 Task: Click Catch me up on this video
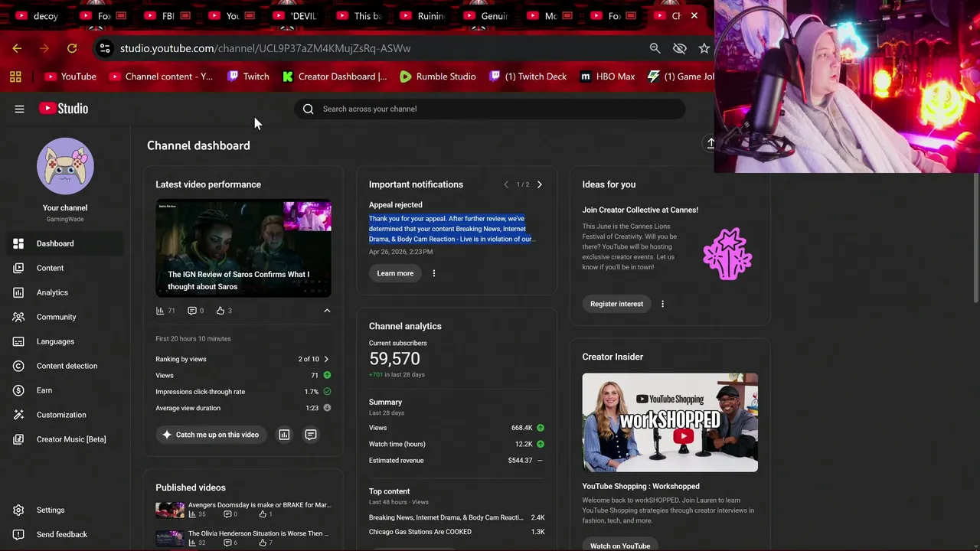(211, 435)
